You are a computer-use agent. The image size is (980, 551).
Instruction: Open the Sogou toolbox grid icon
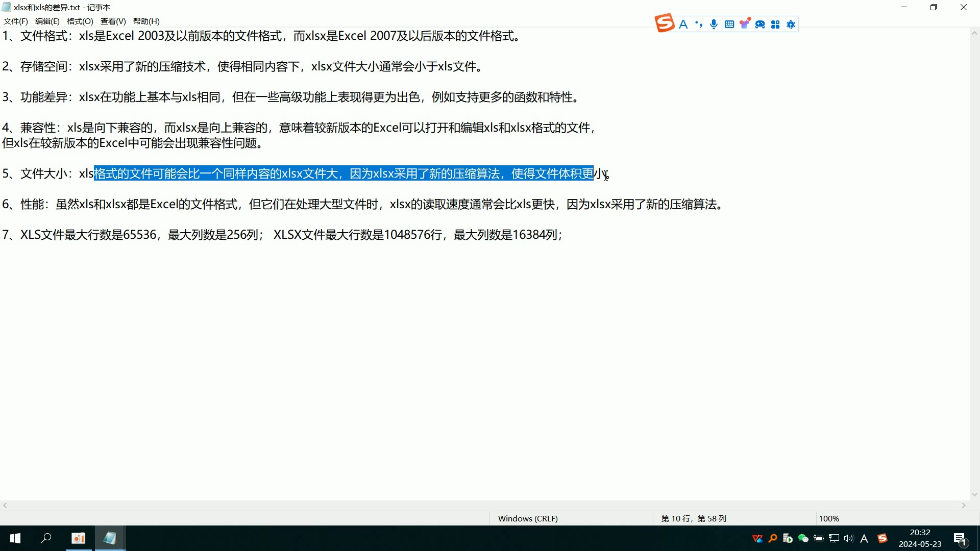(775, 24)
